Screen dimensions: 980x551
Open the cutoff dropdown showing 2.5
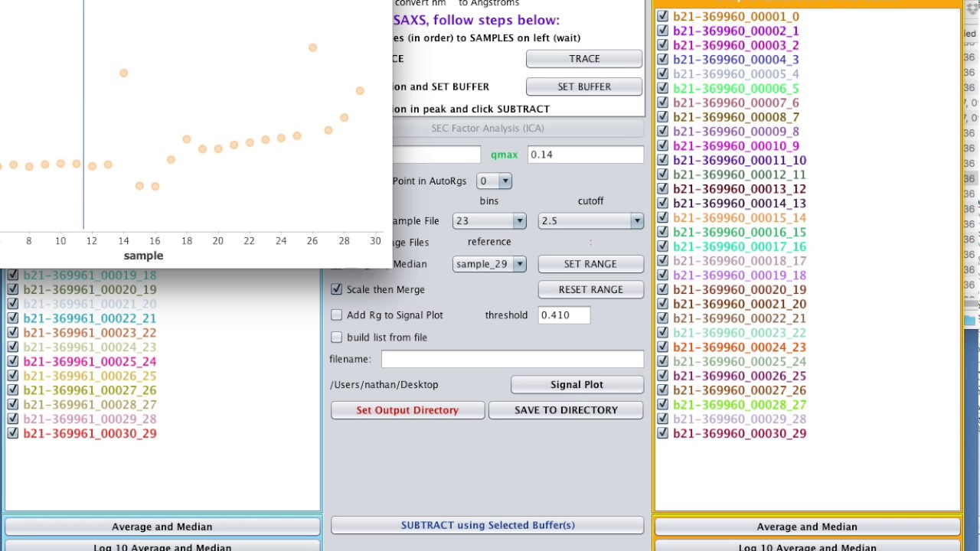coord(590,221)
